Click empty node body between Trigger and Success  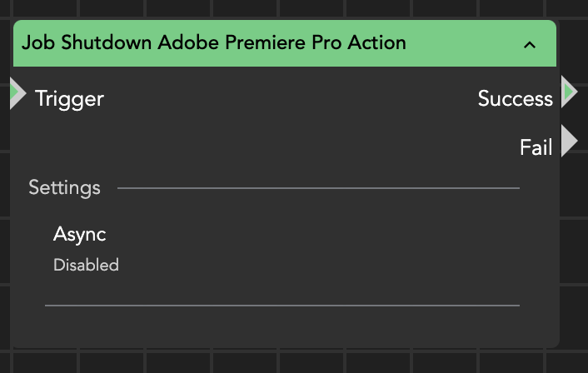283,100
